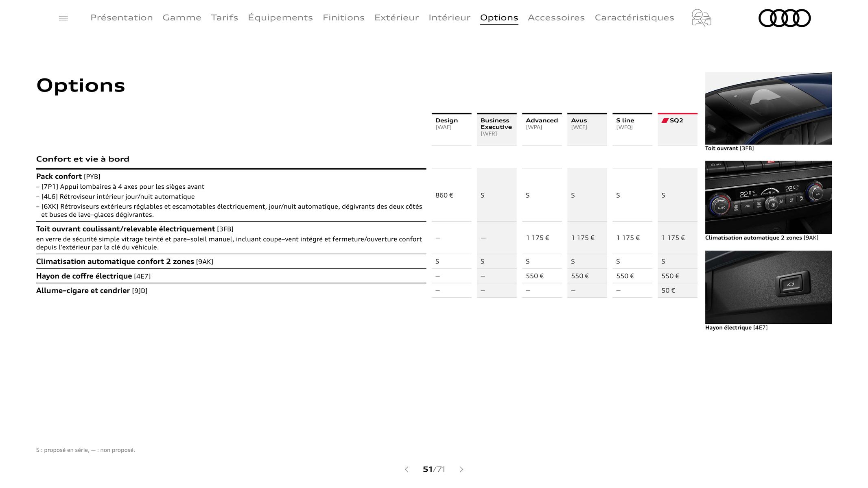Click the 550 € price under Avus
The image size is (868, 488).
click(x=580, y=276)
